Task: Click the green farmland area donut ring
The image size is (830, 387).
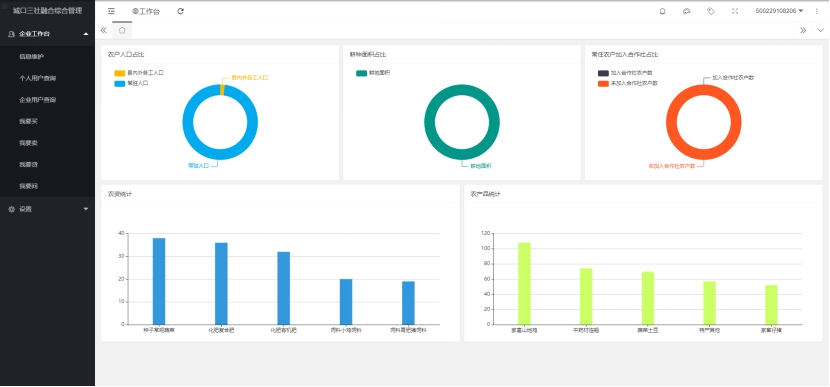Action: (x=429, y=122)
